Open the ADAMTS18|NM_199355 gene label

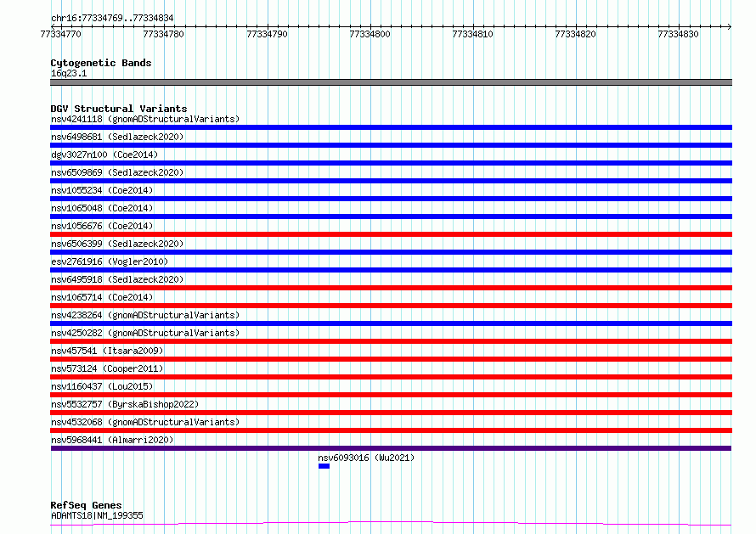point(97,515)
